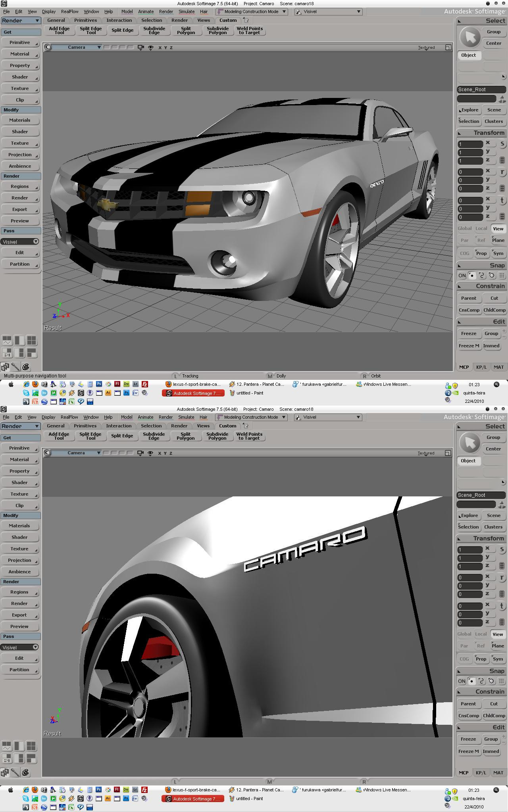Click the Select arrow tool in badge close-up window
508x812 pixels.
coord(470,443)
